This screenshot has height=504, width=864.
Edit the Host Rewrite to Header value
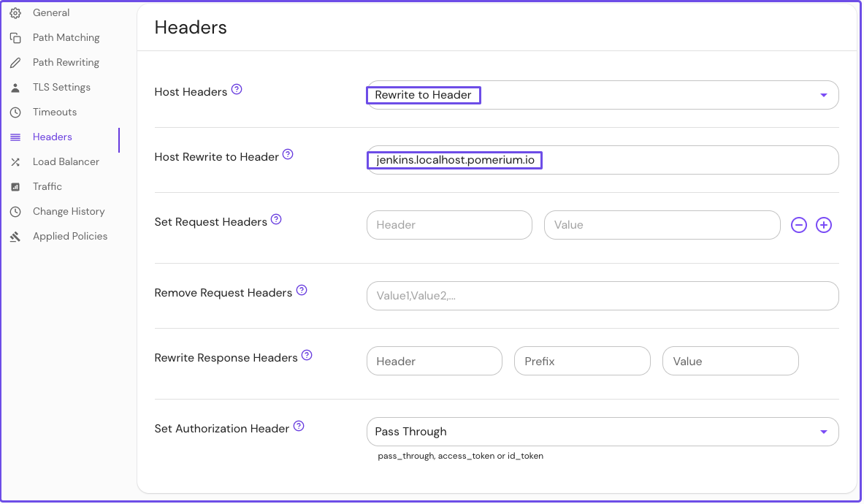(x=602, y=160)
